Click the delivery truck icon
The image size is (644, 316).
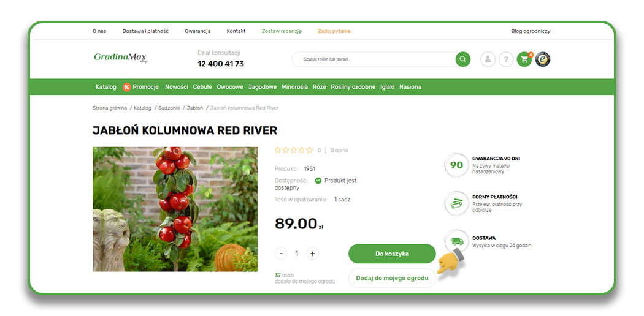click(x=456, y=241)
